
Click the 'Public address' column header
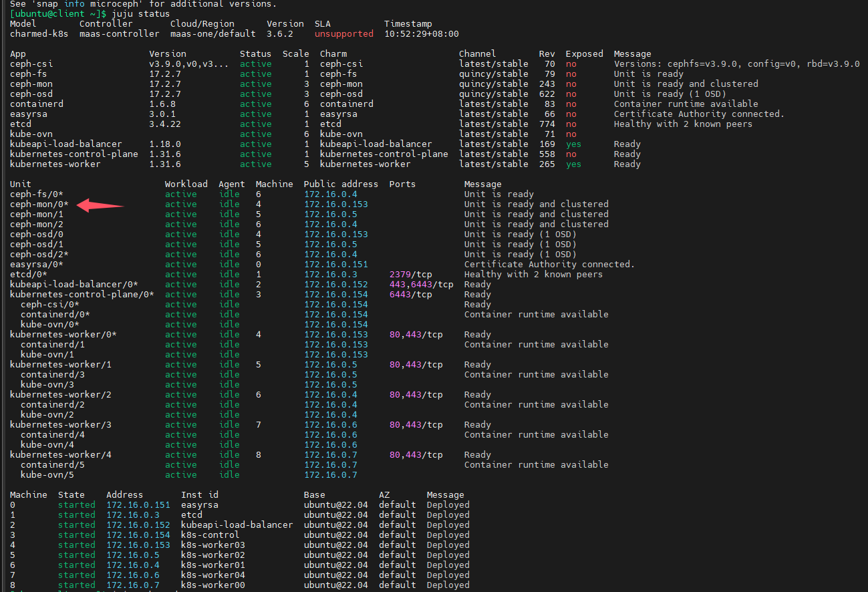coord(341,184)
